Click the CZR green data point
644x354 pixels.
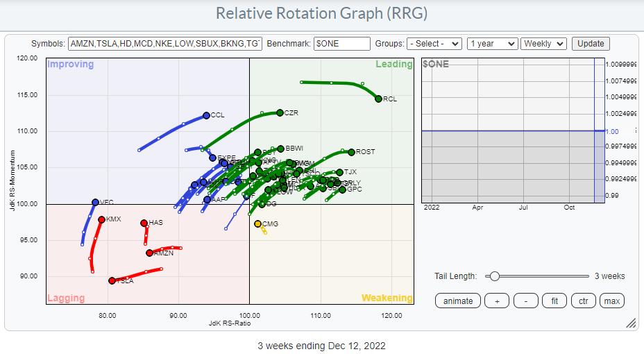click(280, 112)
